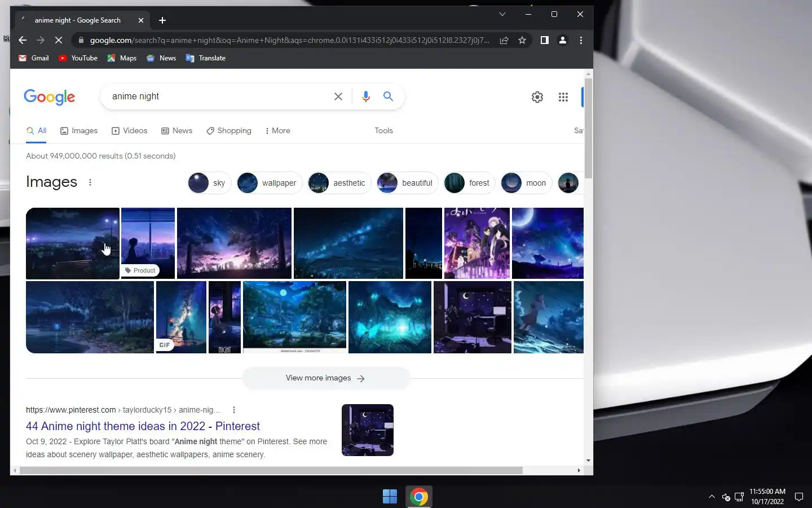Open the crescent moon bedroom image
The image size is (812, 508).
coord(473,317)
